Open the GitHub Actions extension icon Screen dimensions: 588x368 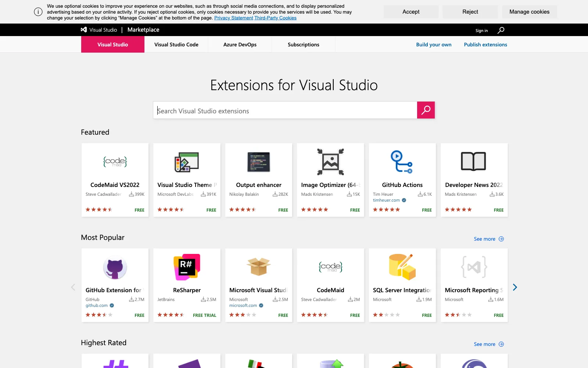(x=402, y=162)
